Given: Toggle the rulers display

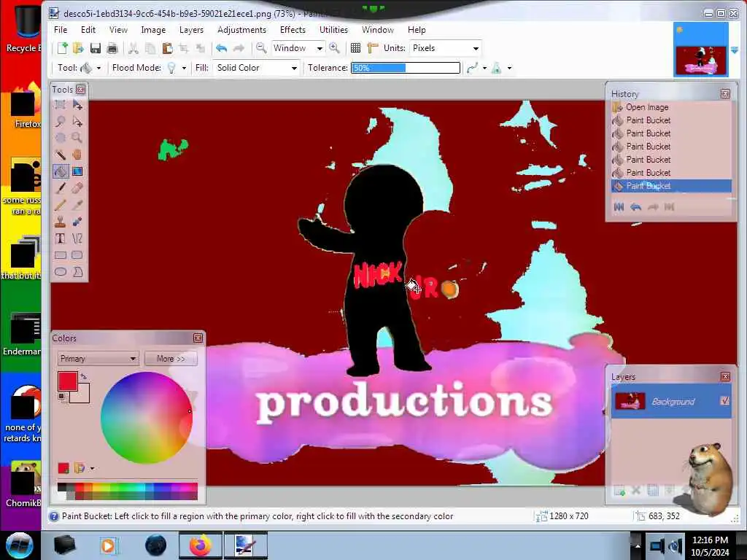Looking at the screenshot, I should pos(373,48).
